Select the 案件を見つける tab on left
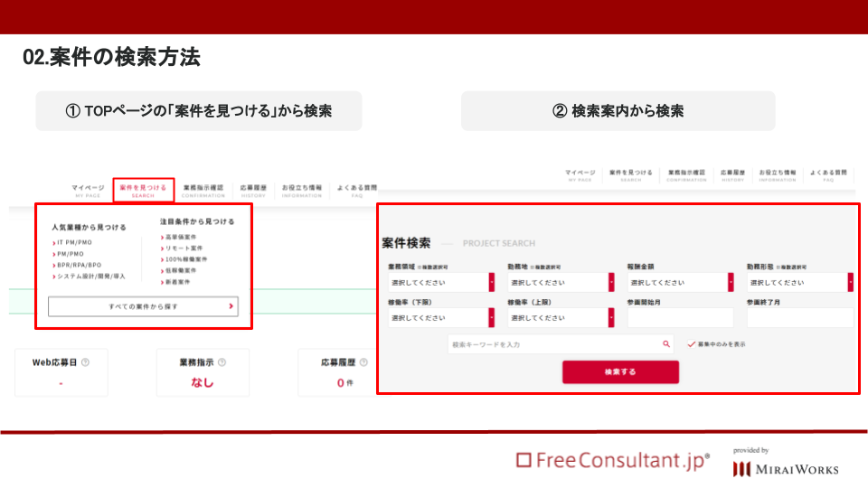This screenshot has height=488, width=868. point(144,191)
